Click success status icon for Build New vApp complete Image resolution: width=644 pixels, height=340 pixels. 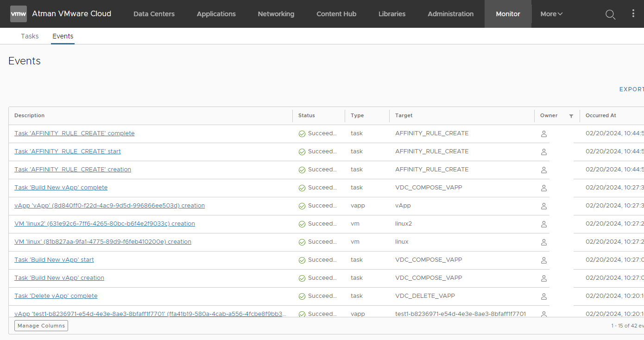click(302, 188)
